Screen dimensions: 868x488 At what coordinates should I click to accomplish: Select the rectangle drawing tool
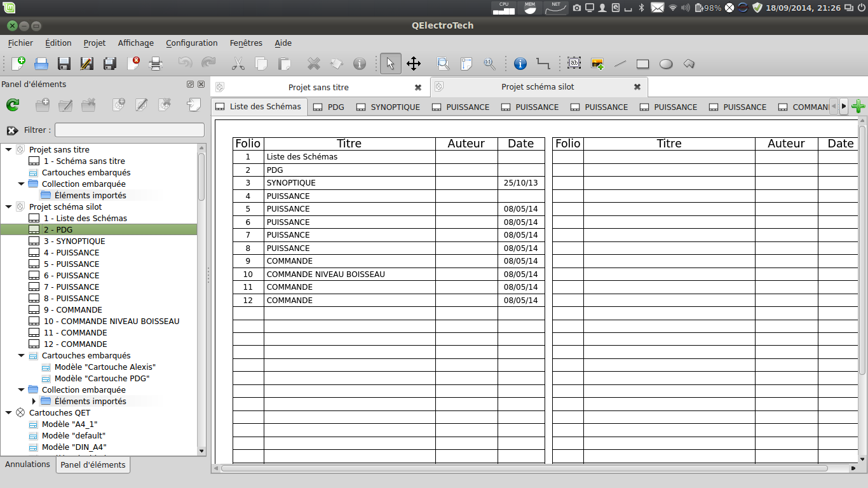coord(642,64)
